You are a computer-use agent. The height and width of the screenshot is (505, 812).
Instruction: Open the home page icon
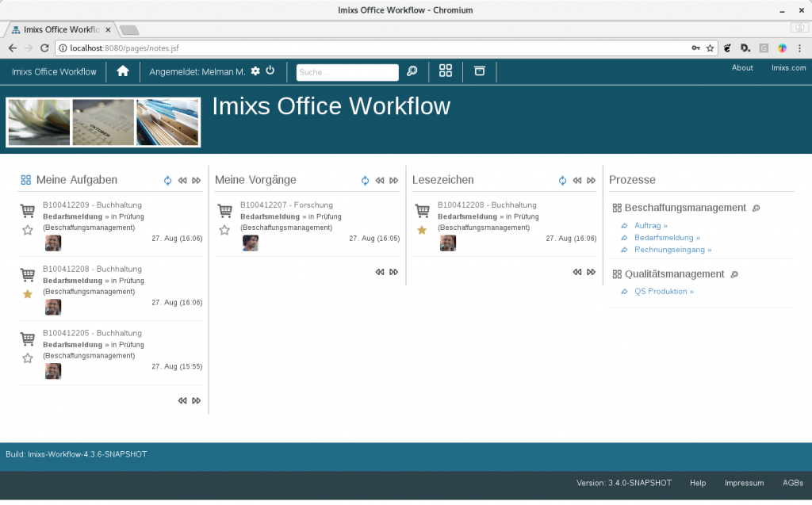pyautogui.click(x=123, y=71)
